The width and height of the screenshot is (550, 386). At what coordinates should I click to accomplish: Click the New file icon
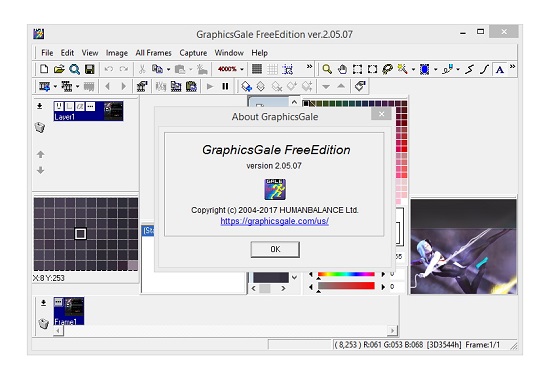(44, 69)
